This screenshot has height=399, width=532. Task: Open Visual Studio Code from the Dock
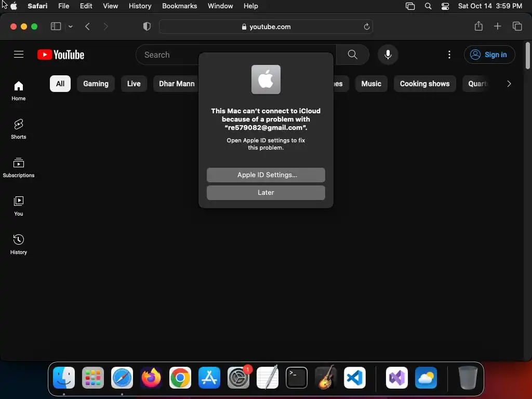pyautogui.click(x=355, y=378)
